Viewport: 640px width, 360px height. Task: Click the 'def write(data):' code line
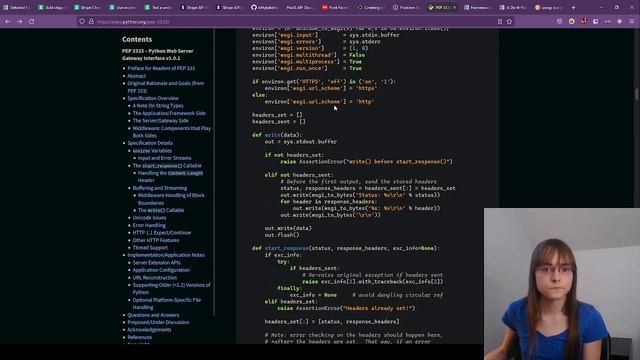coord(276,135)
